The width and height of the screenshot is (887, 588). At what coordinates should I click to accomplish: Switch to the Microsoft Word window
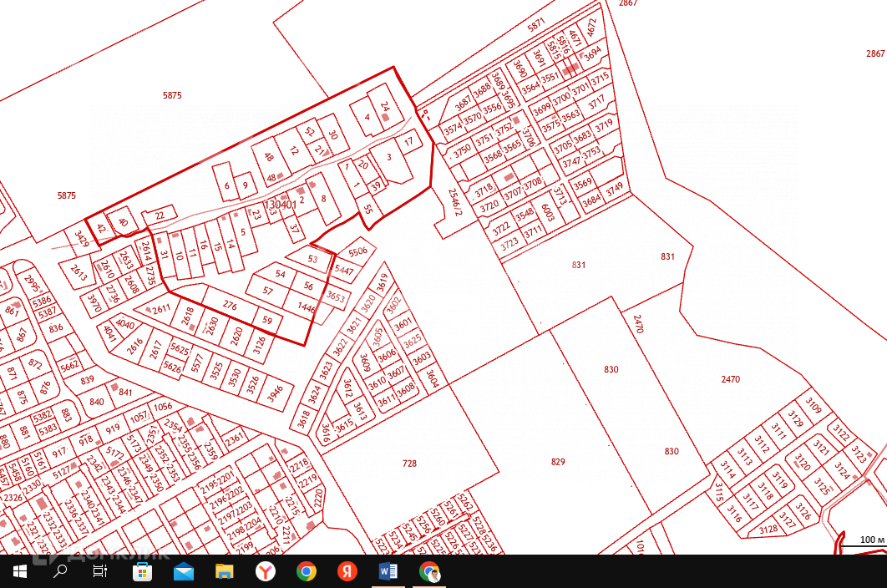coord(388,571)
